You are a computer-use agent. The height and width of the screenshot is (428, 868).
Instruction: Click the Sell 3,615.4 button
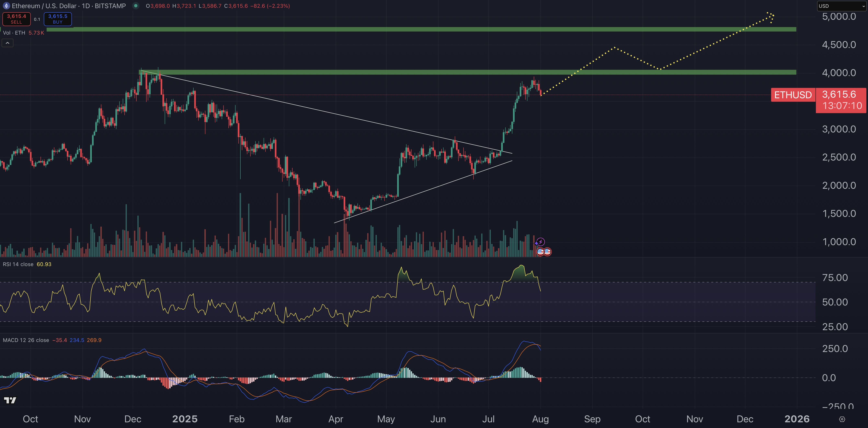16,19
